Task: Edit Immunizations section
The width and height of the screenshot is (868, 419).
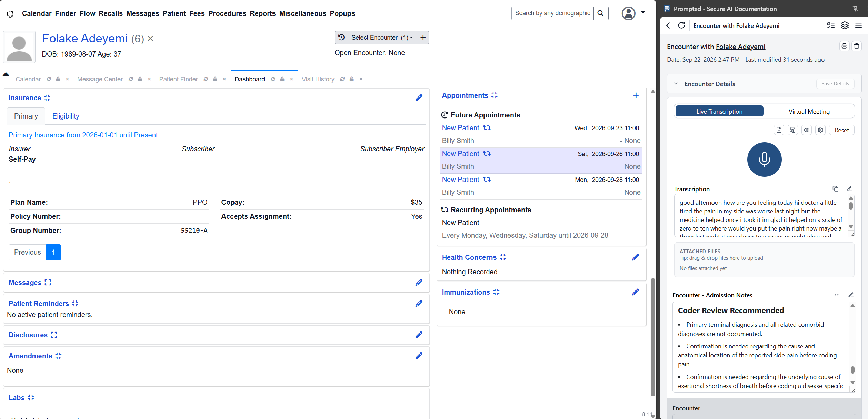Action: tap(636, 292)
